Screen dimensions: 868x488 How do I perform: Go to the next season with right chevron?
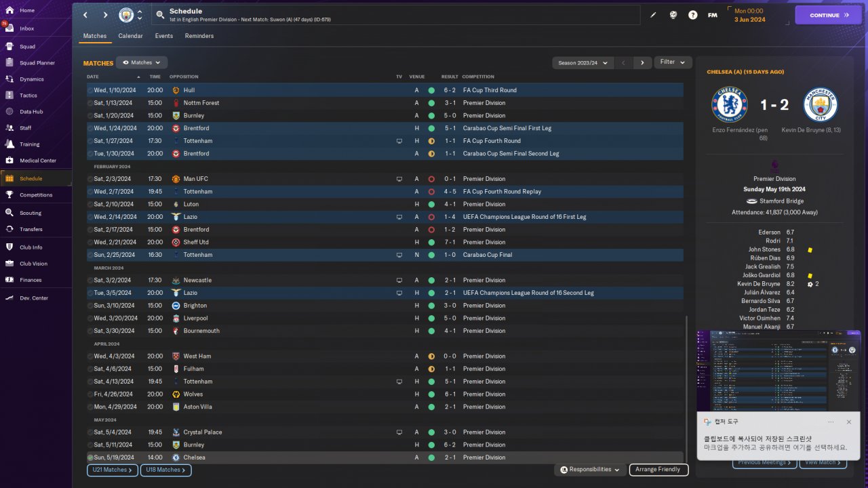(x=643, y=62)
